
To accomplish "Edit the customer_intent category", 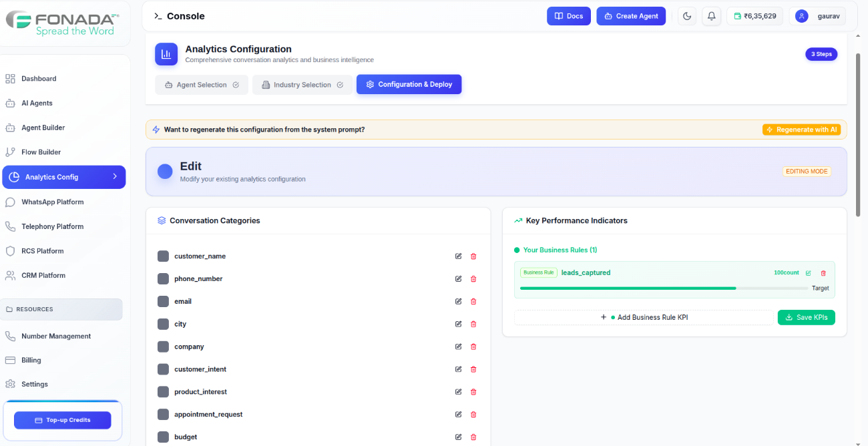I will point(458,369).
